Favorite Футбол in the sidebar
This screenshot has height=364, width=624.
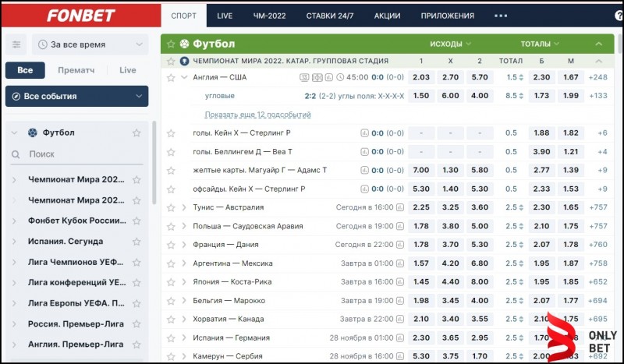[136, 133]
